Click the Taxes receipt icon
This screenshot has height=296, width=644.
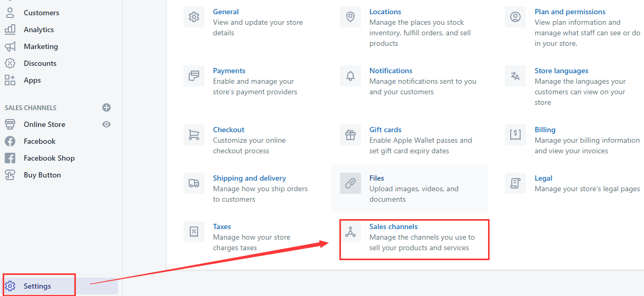[x=194, y=232]
